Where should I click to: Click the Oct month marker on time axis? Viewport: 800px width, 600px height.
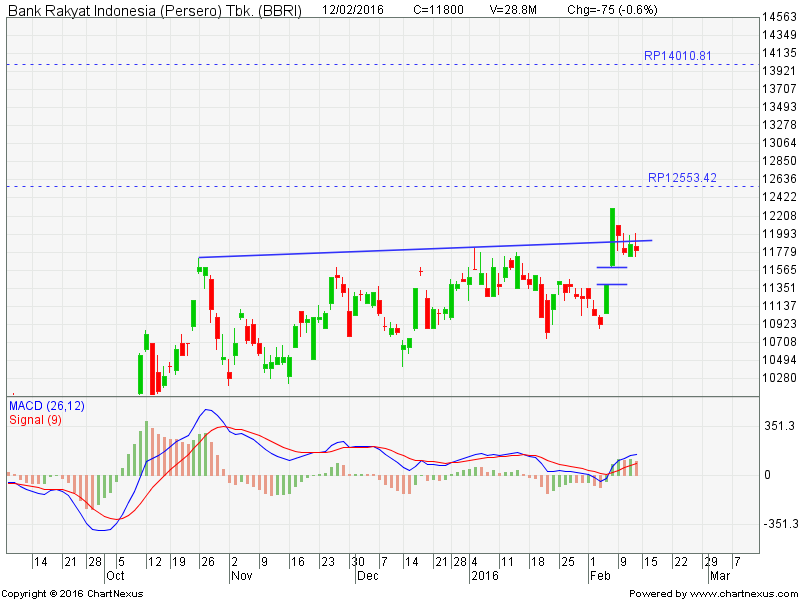click(116, 577)
